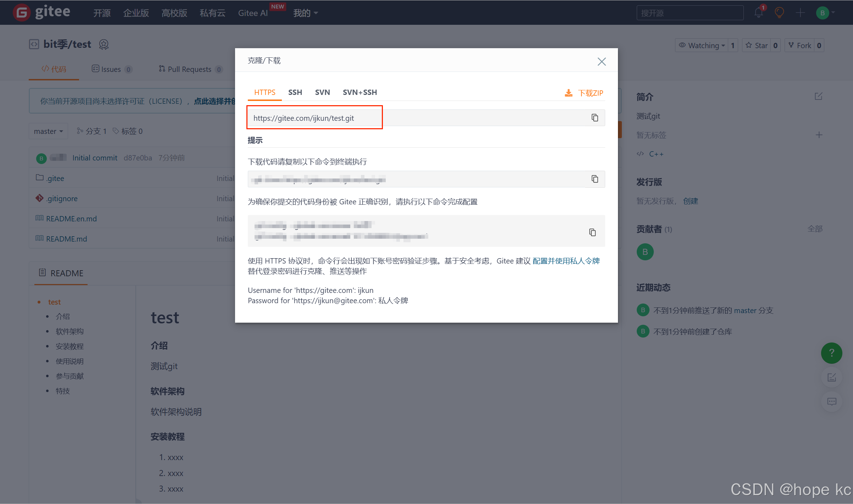
Task: Click the C++ language link
Action: click(656, 154)
